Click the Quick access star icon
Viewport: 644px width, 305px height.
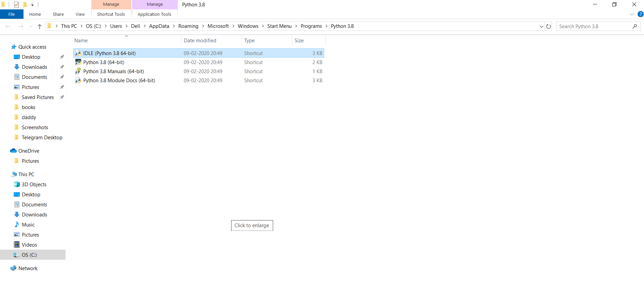pos(14,47)
